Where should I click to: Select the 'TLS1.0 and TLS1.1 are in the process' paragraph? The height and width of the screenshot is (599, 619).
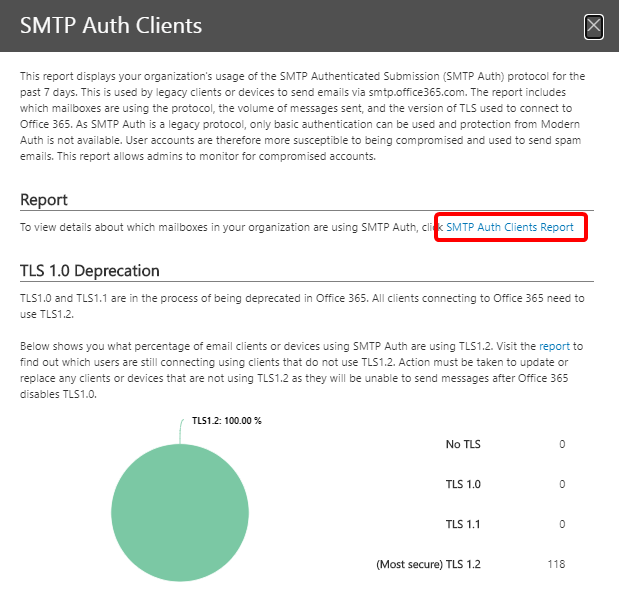pos(300,306)
